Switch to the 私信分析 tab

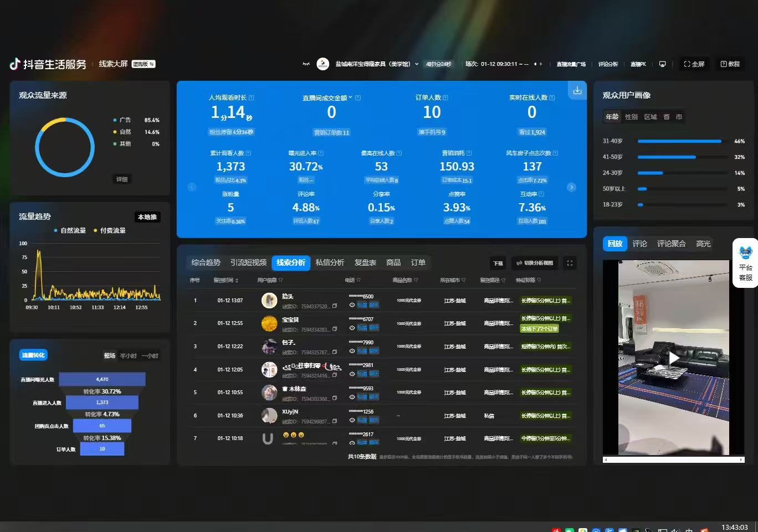click(330, 262)
